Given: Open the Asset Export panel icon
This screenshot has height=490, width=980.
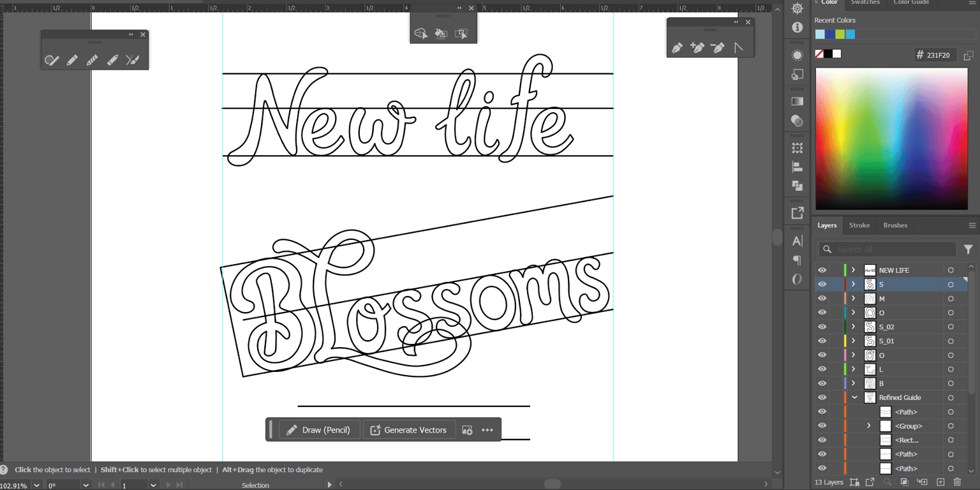Looking at the screenshot, I should (x=797, y=213).
